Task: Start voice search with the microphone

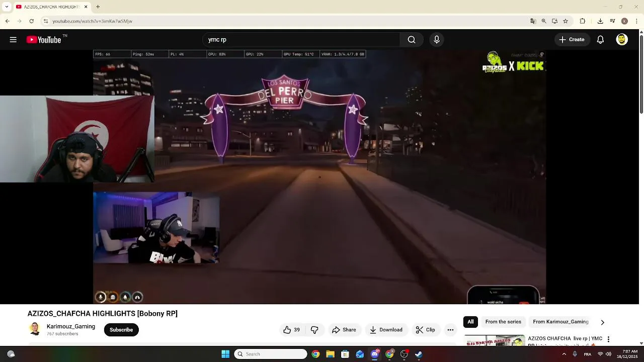Action: point(437,40)
